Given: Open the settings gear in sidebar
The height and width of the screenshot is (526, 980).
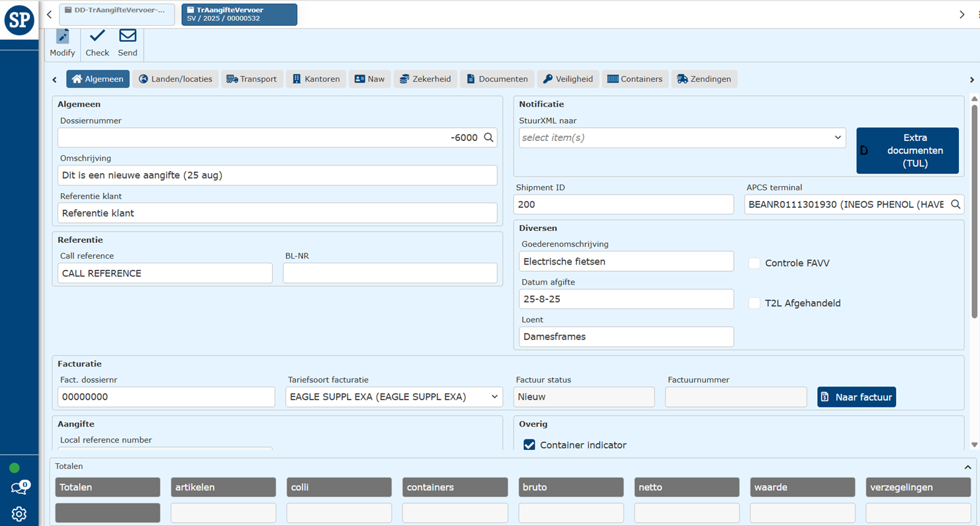Looking at the screenshot, I should 19,513.
